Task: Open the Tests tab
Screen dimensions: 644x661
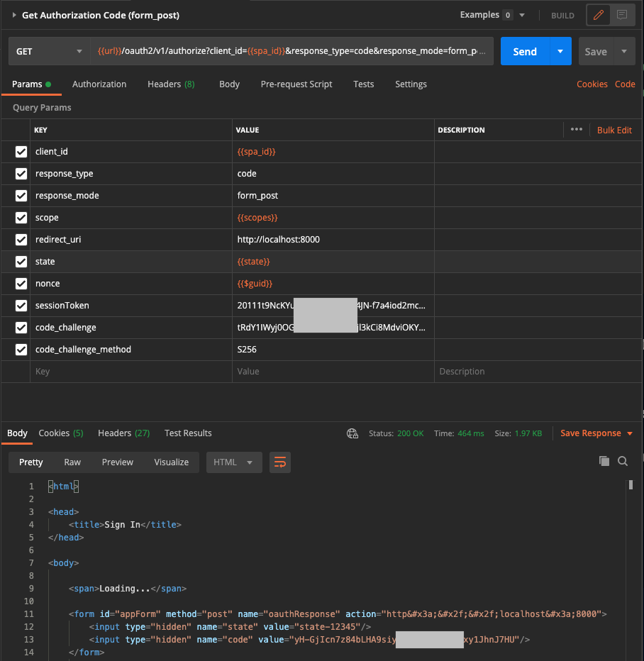Action: click(363, 84)
